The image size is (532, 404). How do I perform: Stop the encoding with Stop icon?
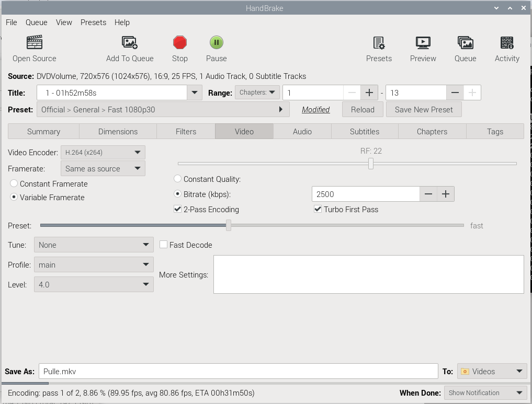tap(179, 42)
